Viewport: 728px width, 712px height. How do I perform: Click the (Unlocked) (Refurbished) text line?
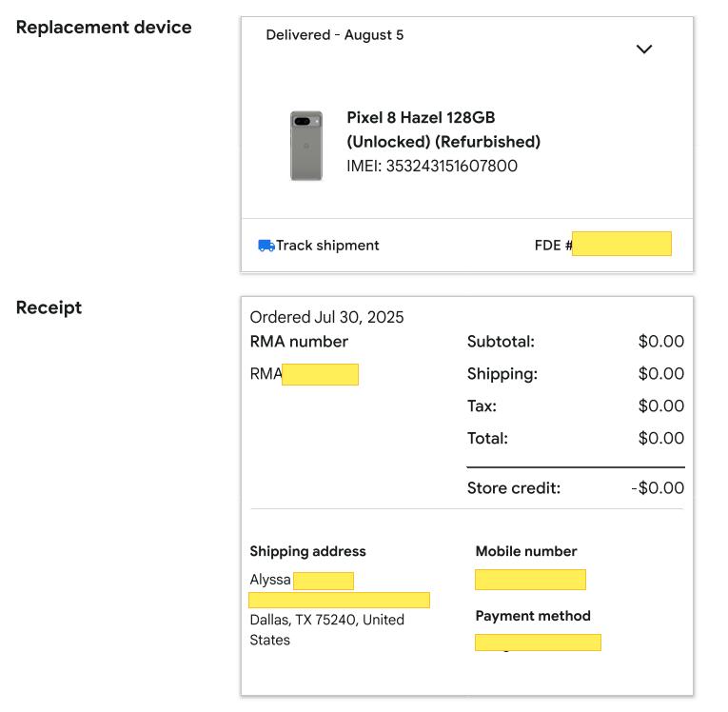tap(443, 142)
